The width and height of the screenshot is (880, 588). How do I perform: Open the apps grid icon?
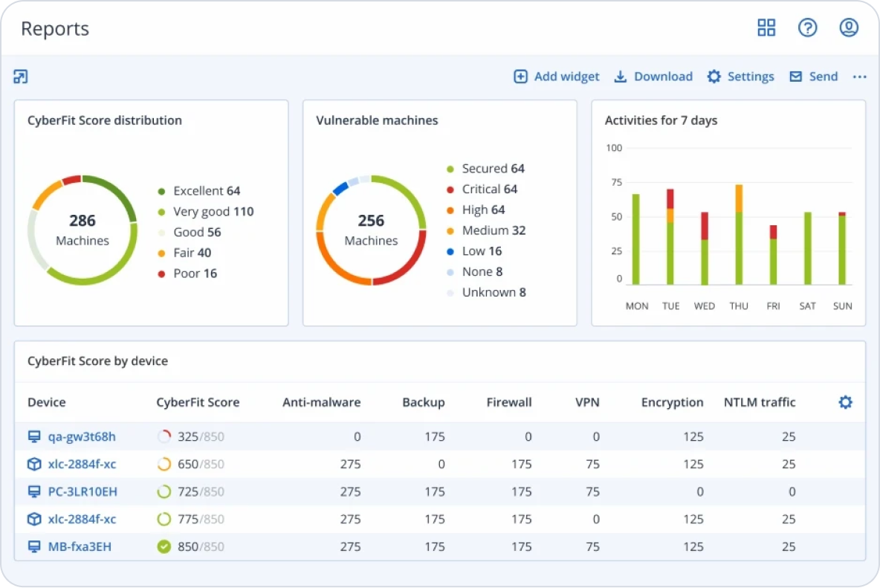[x=766, y=28]
